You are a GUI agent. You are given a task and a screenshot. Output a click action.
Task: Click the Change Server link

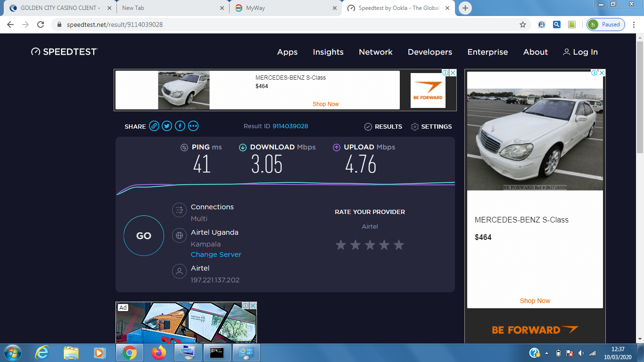216,255
